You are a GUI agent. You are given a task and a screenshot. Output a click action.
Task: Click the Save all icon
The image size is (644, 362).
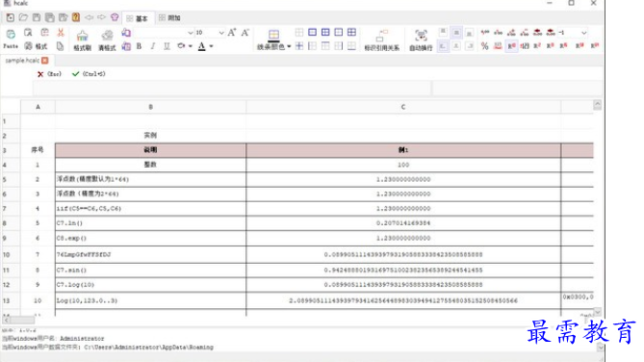50,17
